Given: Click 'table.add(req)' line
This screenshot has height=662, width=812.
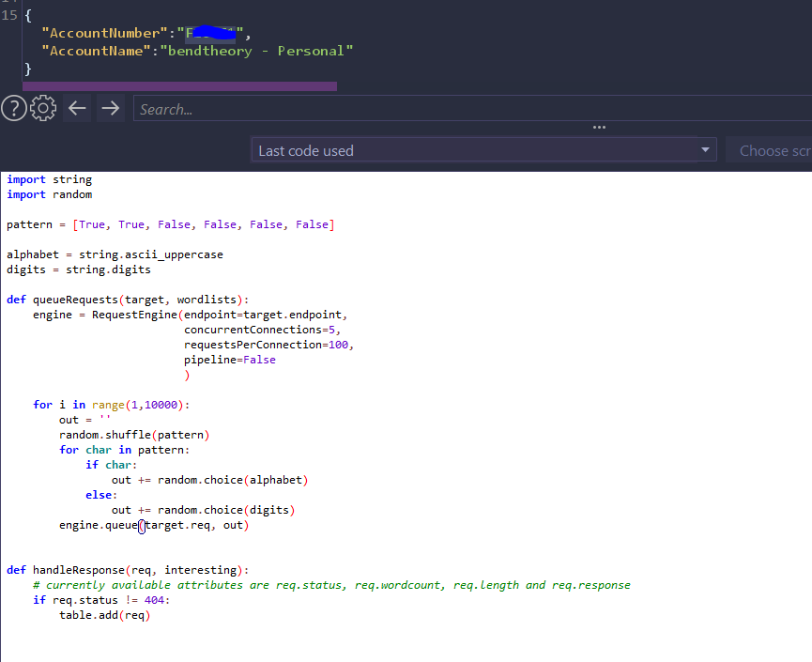Looking at the screenshot, I should pyautogui.click(x=104, y=615).
